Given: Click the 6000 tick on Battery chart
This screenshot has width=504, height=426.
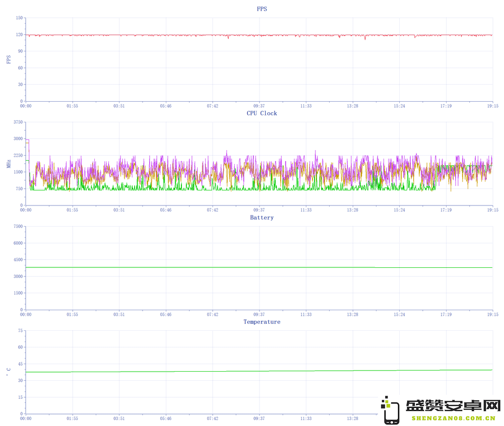Looking at the screenshot, I should coord(18,243).
